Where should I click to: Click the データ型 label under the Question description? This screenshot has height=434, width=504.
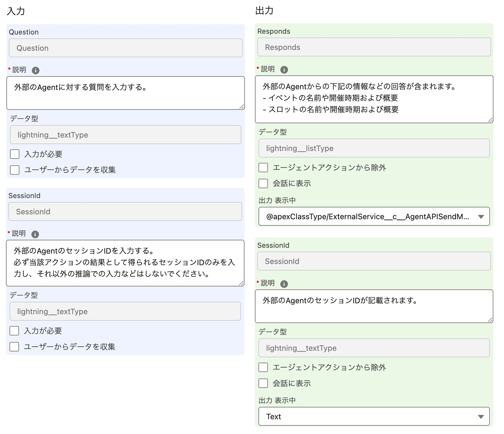[x=24, y=119]
